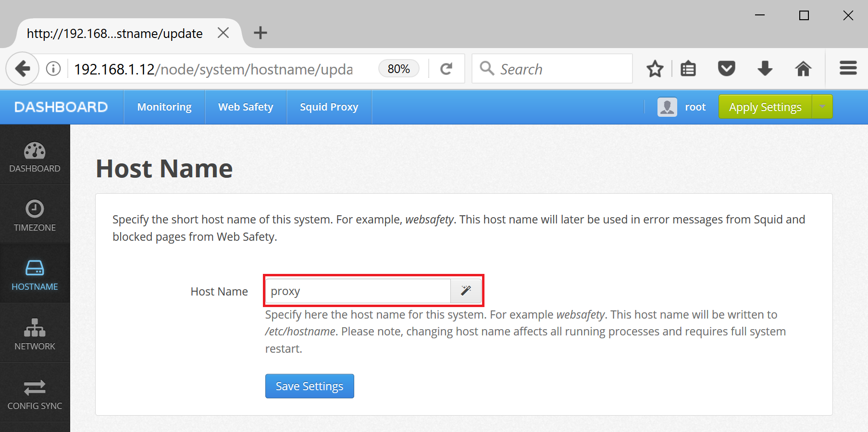
Task: Click the Save Settings button
Action: [310, 386]
